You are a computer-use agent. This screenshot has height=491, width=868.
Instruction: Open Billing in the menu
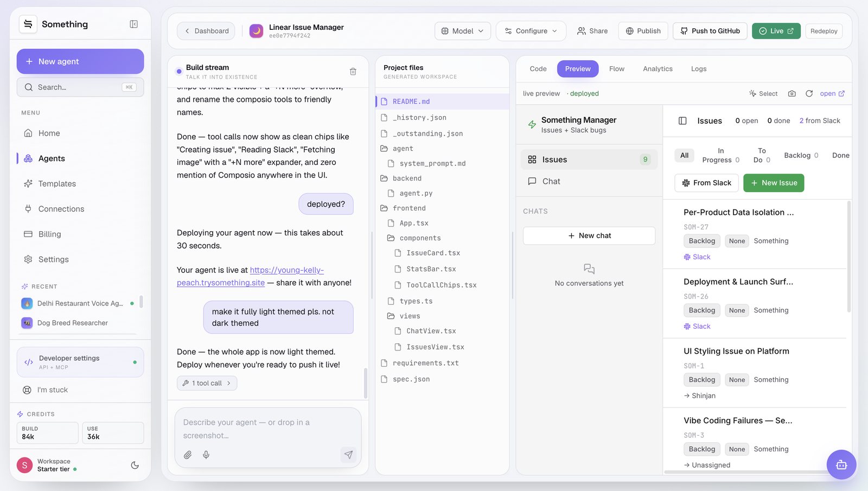point(80,234)
